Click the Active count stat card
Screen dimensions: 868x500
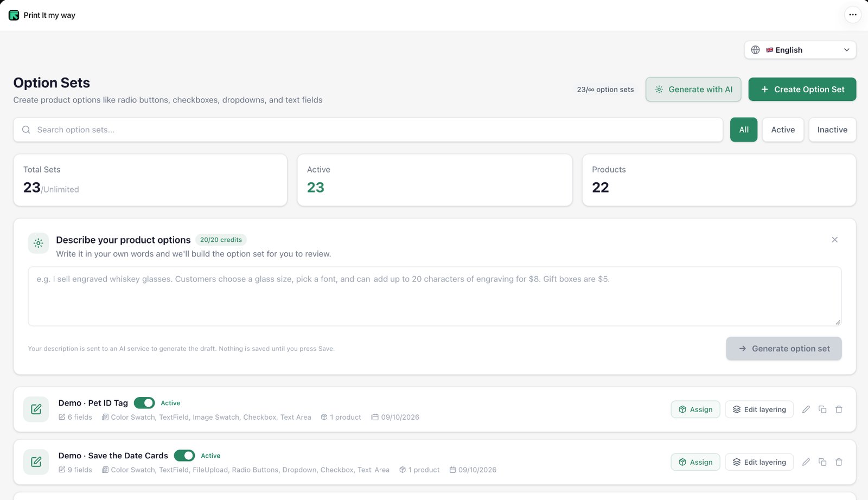(x=435, y=180)
